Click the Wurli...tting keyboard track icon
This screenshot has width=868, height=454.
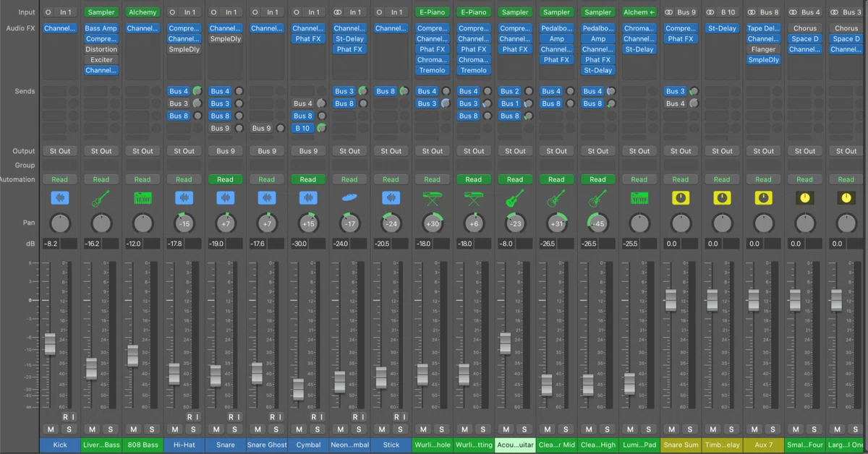coord(473,198)
